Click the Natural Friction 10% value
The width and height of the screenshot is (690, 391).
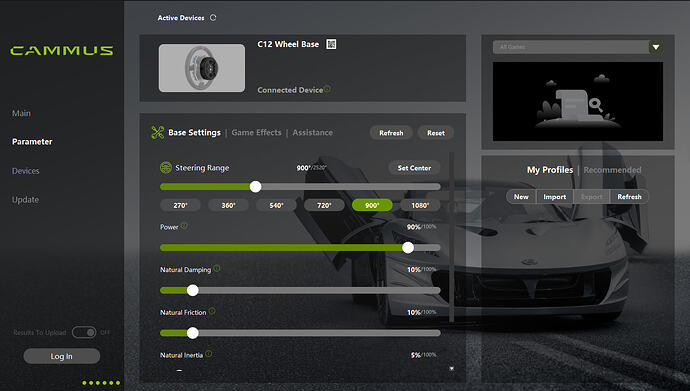[414, 312]
